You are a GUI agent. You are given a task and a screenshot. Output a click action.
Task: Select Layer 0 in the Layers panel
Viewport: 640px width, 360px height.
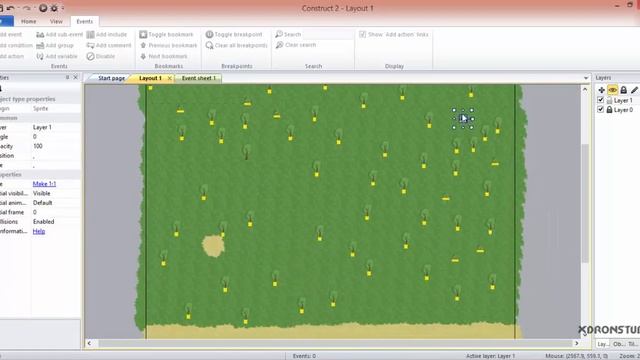[623, 109]
